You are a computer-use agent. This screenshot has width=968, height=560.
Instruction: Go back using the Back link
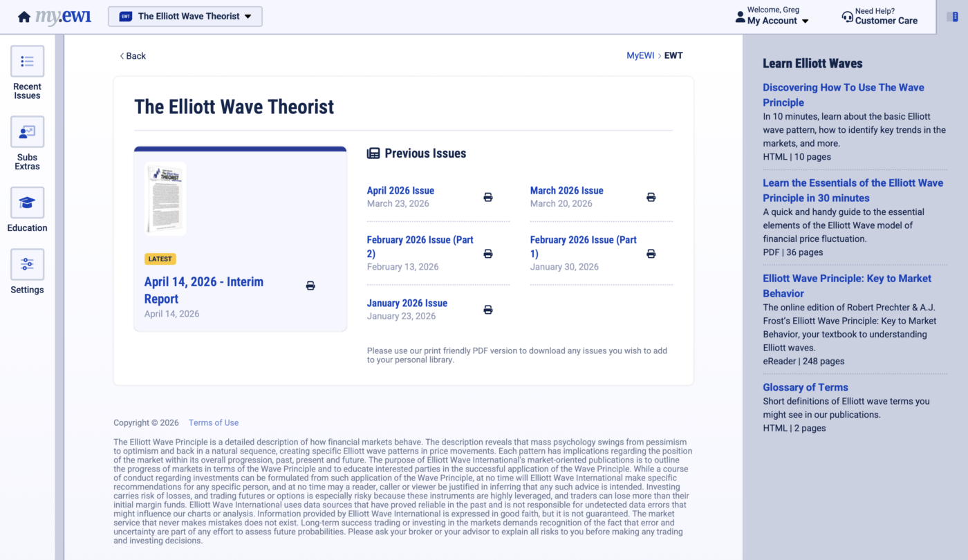133,56
